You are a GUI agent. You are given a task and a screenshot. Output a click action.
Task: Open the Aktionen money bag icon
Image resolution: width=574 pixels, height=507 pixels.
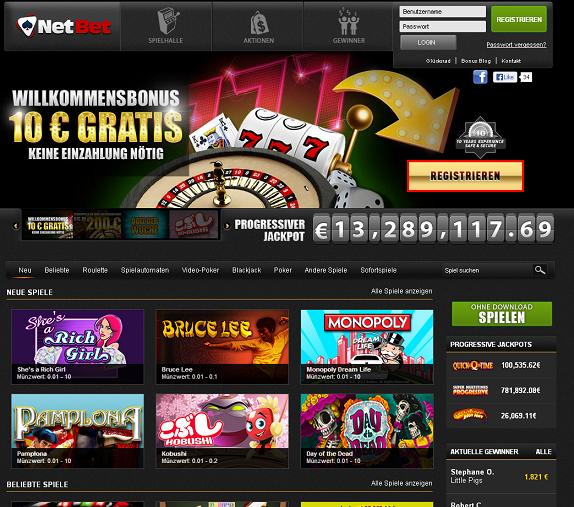tap(259, 22)
